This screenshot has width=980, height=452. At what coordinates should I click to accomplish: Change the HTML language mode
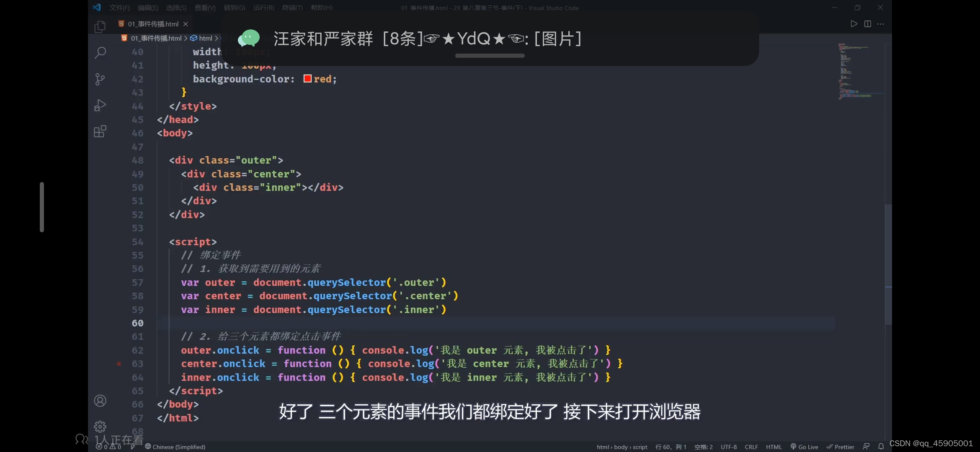774,447
